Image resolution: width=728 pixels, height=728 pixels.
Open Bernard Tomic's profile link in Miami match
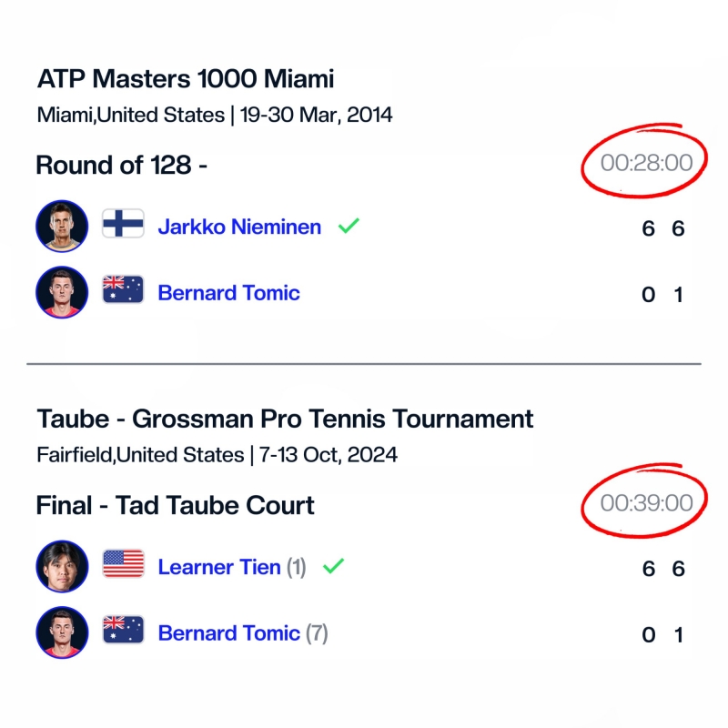228,292
